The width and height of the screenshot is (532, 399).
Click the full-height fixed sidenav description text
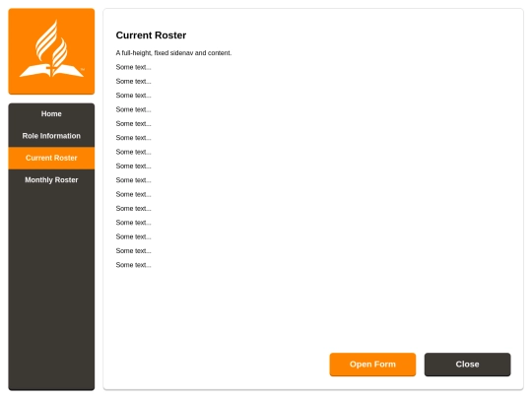pyautogui.click(x=173, y=53)
